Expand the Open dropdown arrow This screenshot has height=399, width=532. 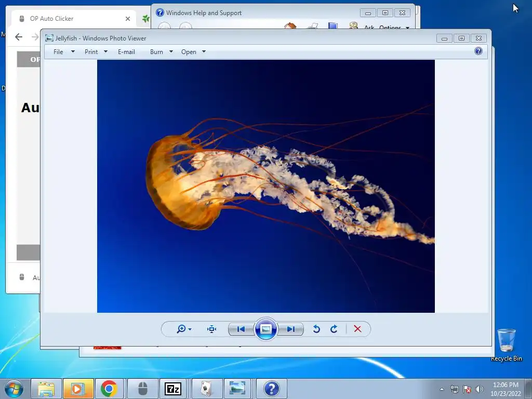pyautogui.click(x=204, y=51)
